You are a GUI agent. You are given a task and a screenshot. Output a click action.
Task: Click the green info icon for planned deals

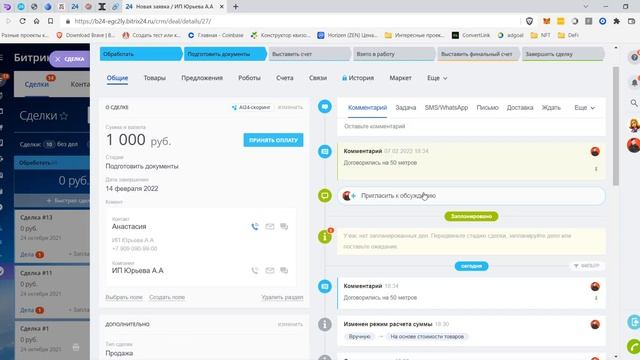(325, 236)
